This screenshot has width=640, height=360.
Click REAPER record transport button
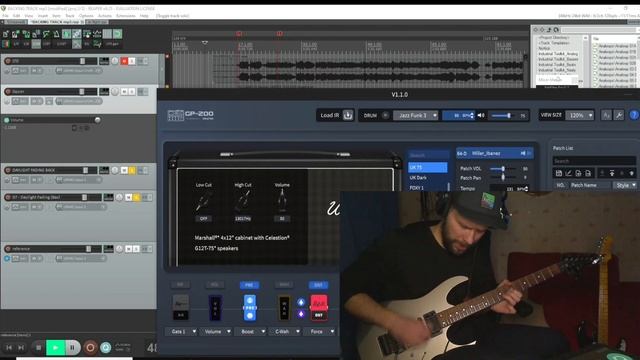click(x=90, y=347)
